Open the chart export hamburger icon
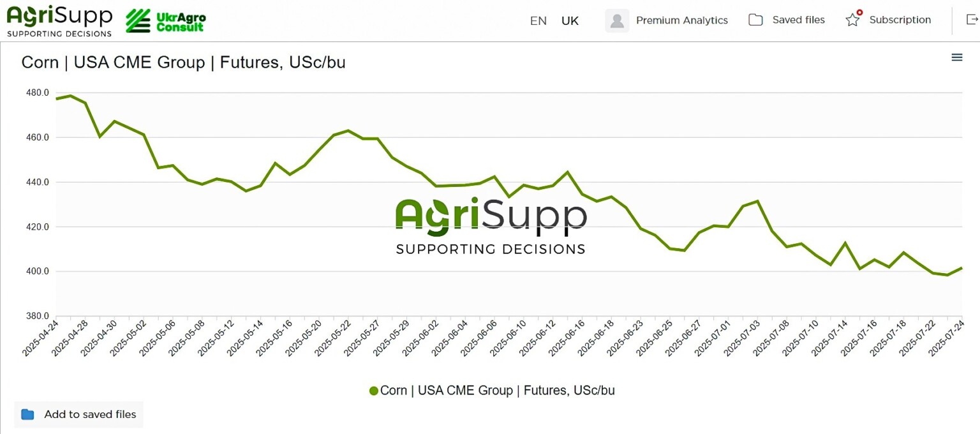 pos(957,57)
